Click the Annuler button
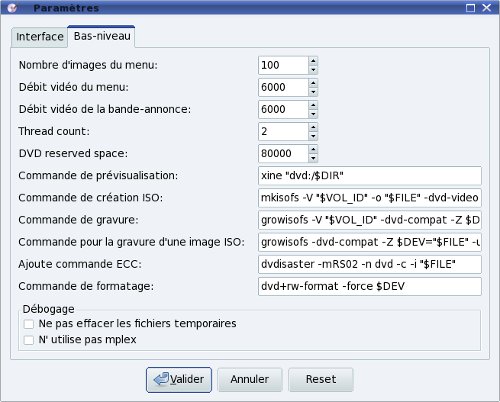 tap(250, 380)
